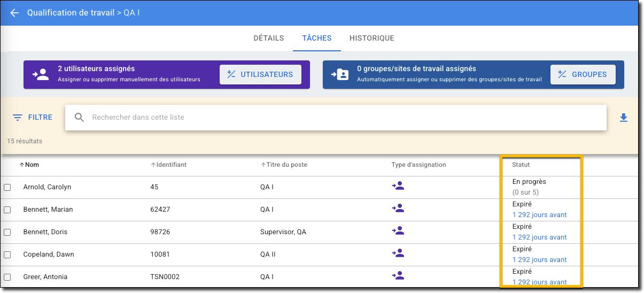This screenshot has height=293, width=644.
Task: Open the HISTORIQUE tab
Action: click(371, 38)
